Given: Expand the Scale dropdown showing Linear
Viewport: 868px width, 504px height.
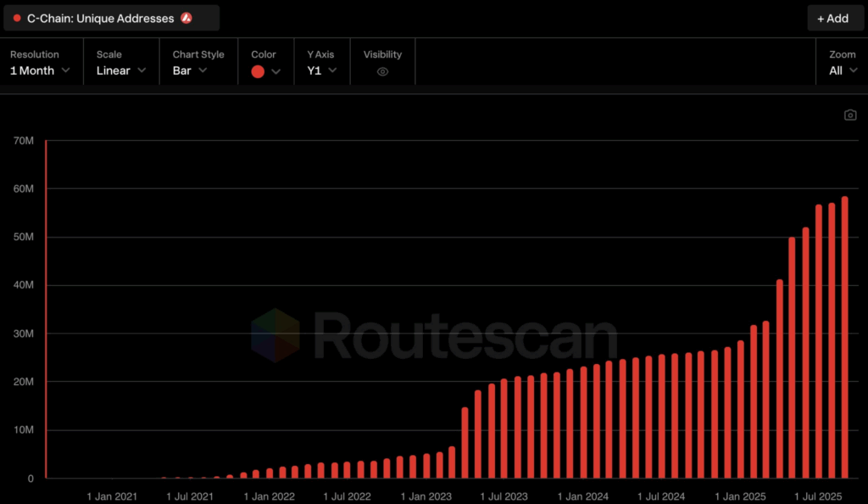Looking at the screenshot, I should (x=120, y=70).
